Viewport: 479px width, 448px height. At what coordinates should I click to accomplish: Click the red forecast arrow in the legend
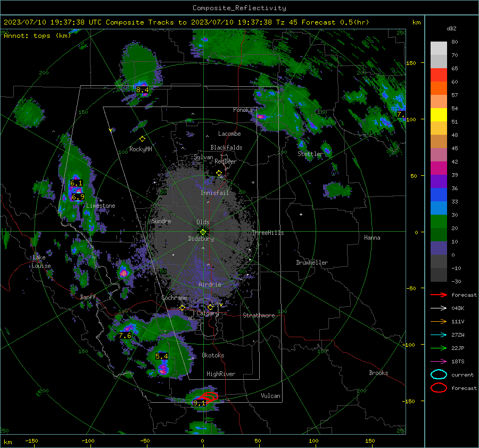point(439,295)
